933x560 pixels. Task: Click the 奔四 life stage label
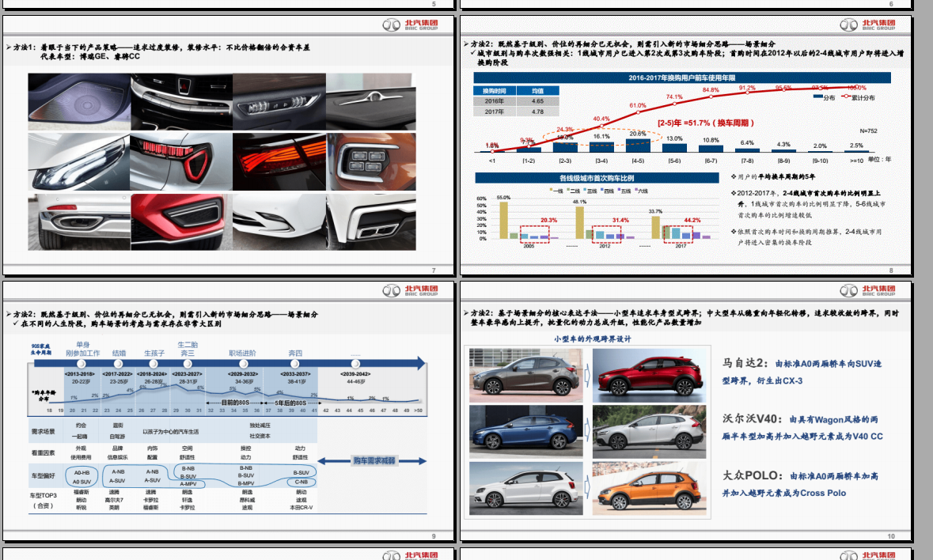(x=295, y=353)
